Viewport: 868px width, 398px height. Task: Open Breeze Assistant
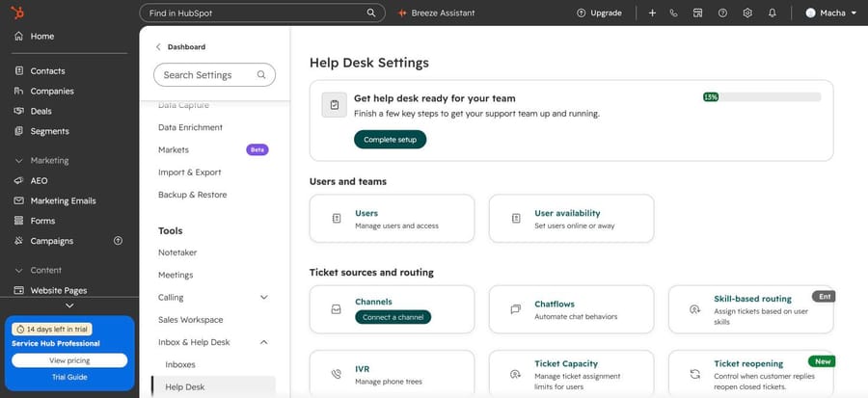click(436, 13)
